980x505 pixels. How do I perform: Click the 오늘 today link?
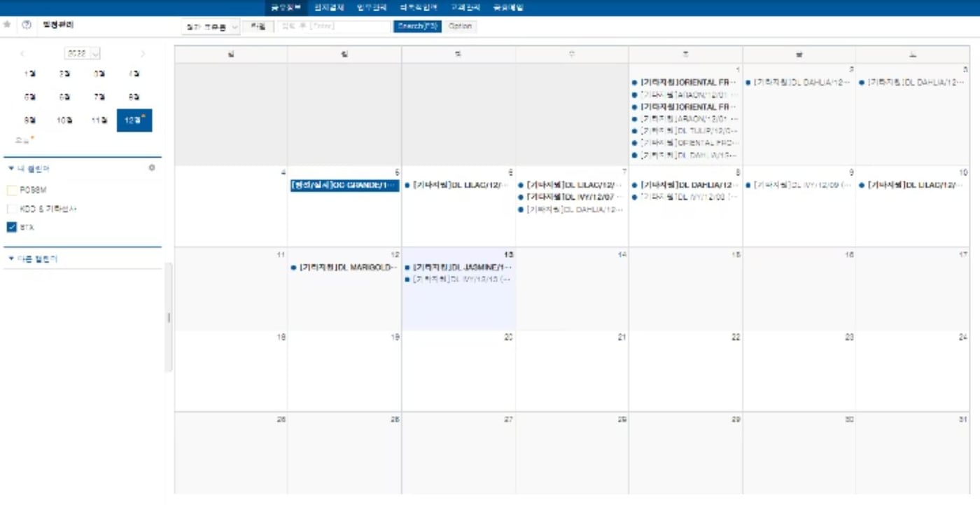(23, 141)
